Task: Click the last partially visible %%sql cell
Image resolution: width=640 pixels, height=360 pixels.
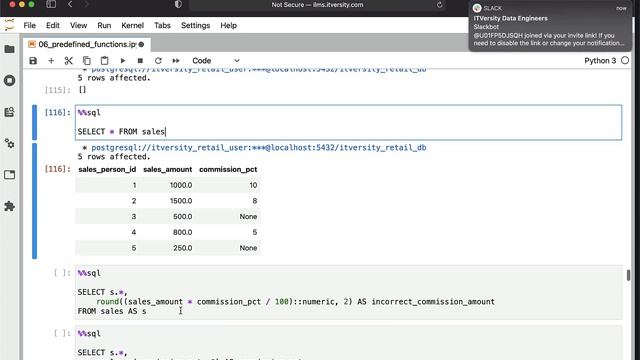Action: click(348, 343)
